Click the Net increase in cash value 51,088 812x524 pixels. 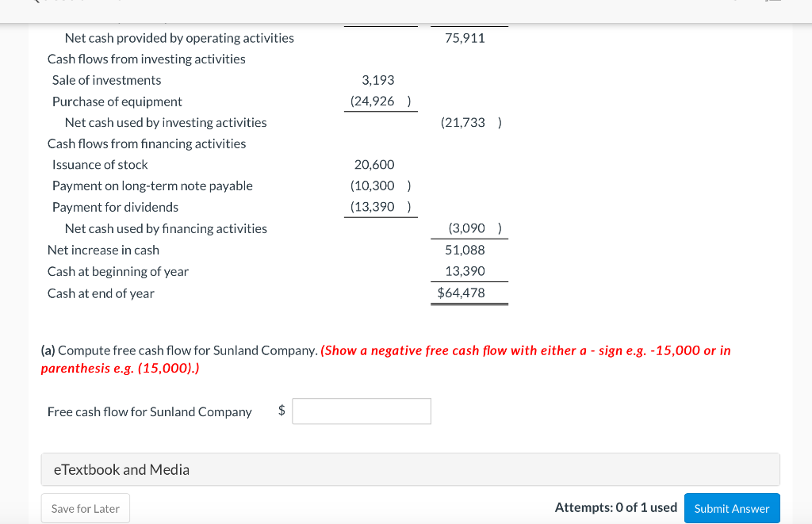(465, 250)
